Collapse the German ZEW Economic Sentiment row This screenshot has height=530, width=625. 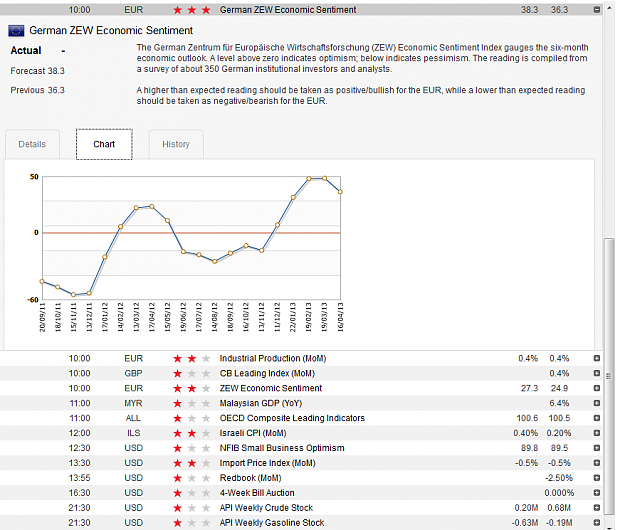tap(597, 10)
